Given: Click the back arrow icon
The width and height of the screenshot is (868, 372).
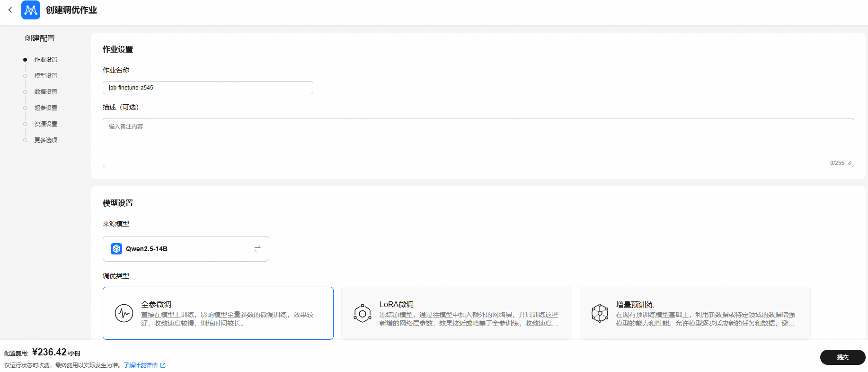Looking at the screenshot, I should (10, 10).
